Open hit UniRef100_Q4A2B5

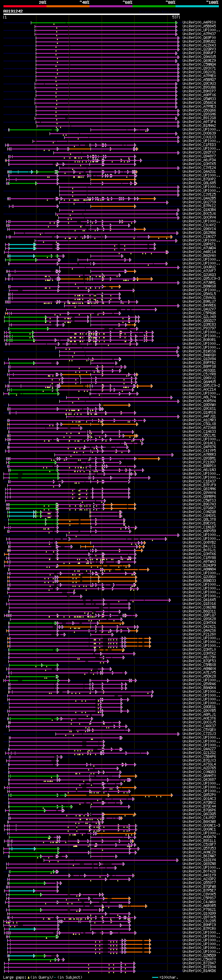[x=199, y=198]
